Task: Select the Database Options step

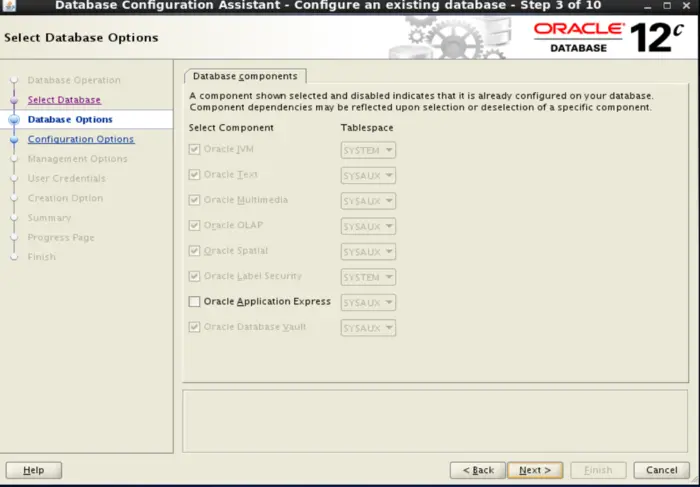Action: (x=70, y=120)
